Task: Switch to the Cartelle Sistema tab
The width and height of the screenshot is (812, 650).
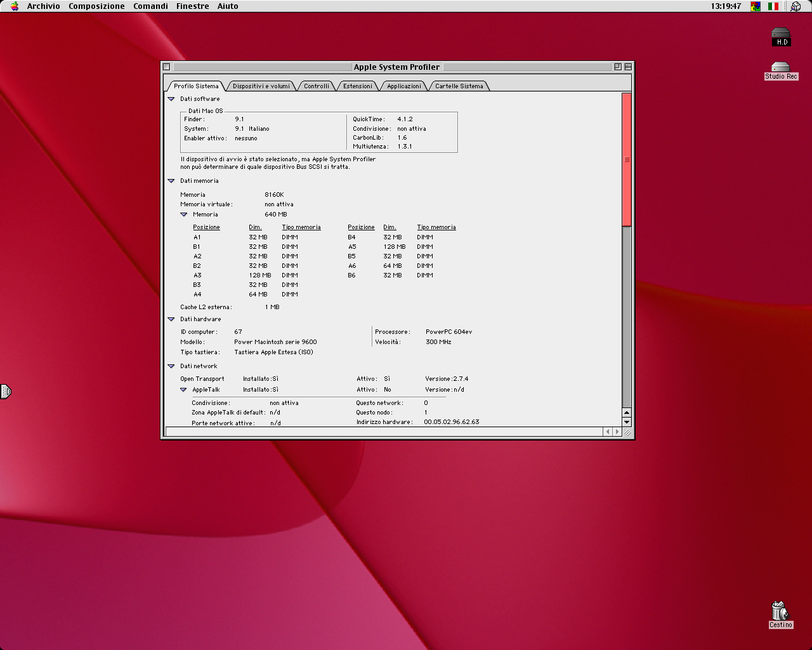Action: click(459, 86)
